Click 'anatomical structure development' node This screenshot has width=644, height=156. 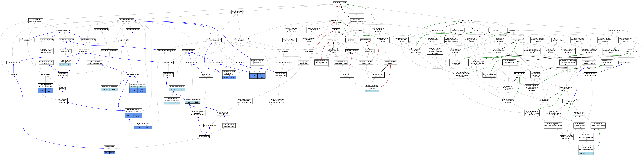click(127, 20)
